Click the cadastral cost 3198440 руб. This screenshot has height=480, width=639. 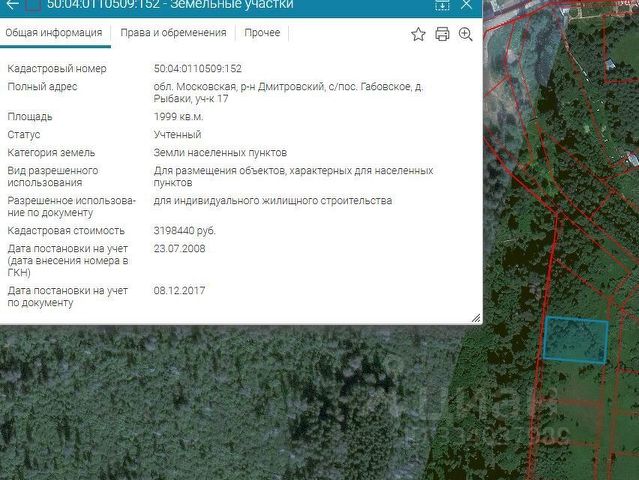coord(185,231)
